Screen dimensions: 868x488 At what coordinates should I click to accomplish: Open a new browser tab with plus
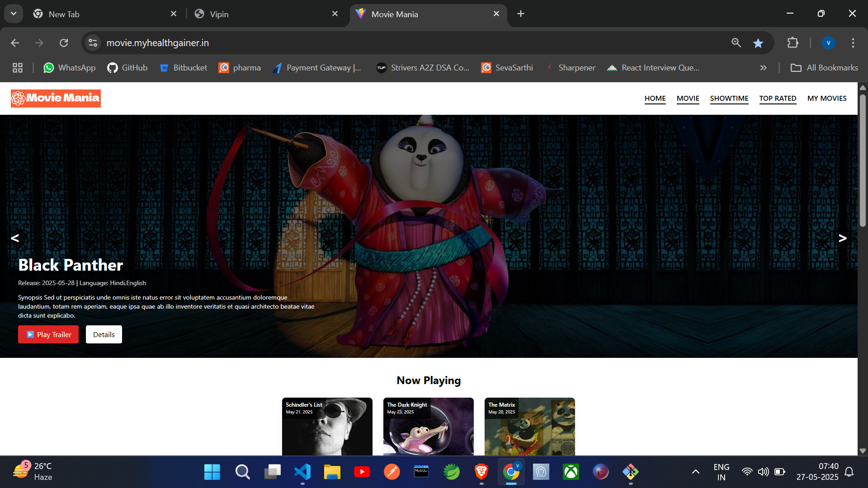tap(521, 14)
